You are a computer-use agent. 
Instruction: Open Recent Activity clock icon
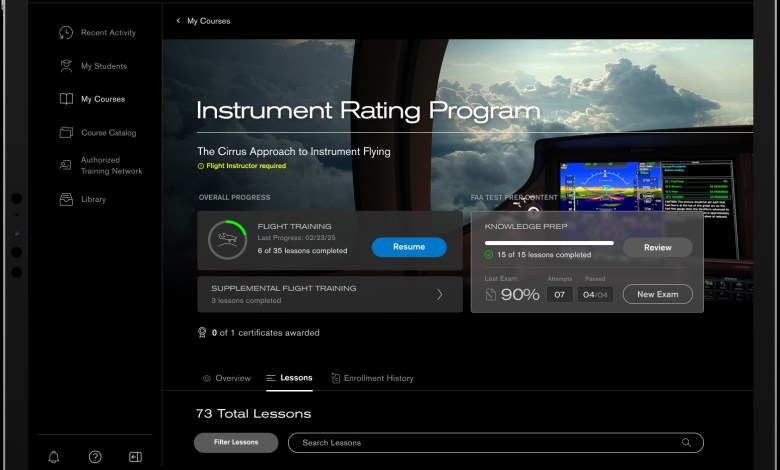[x=66, y=33]
